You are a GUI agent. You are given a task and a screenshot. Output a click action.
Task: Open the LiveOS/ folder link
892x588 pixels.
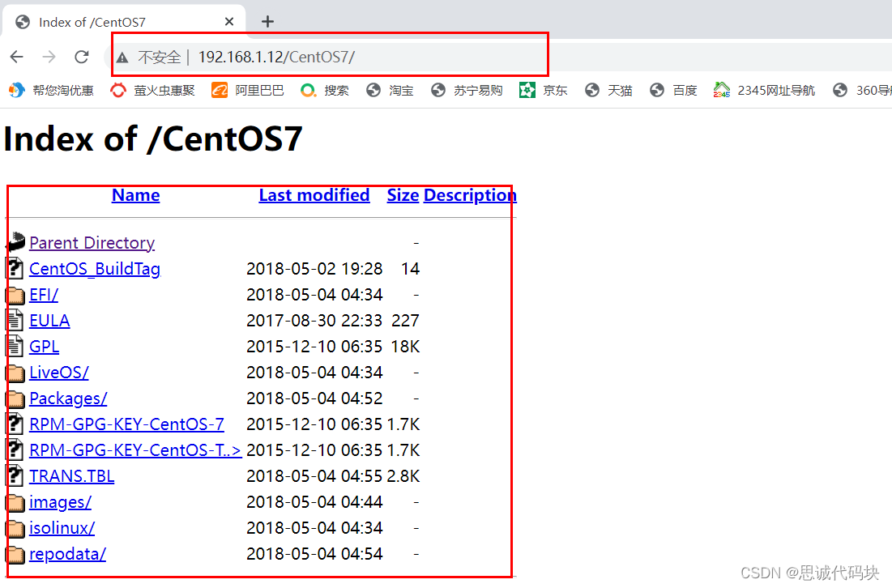pos(59,373)
